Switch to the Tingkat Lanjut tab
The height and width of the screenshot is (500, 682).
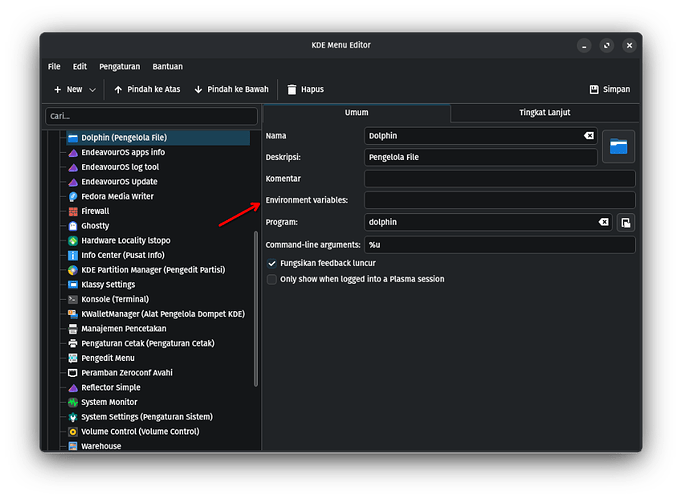(x=545, y=113)
